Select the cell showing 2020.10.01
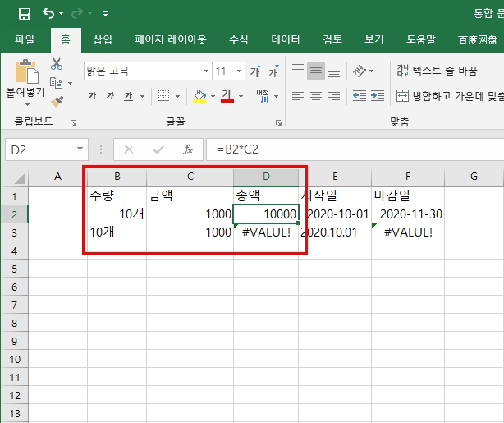Screen dimensions: 504x423 pos(335,232)
